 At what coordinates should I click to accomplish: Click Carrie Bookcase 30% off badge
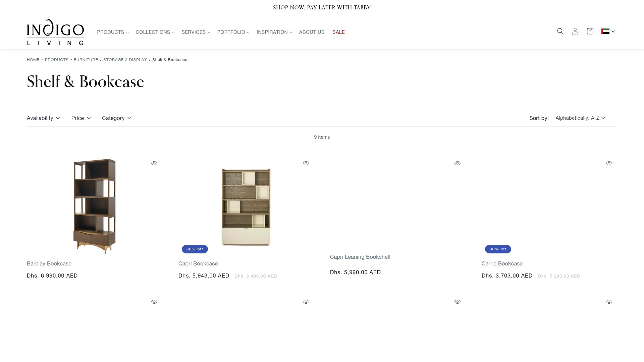(498, 249)
